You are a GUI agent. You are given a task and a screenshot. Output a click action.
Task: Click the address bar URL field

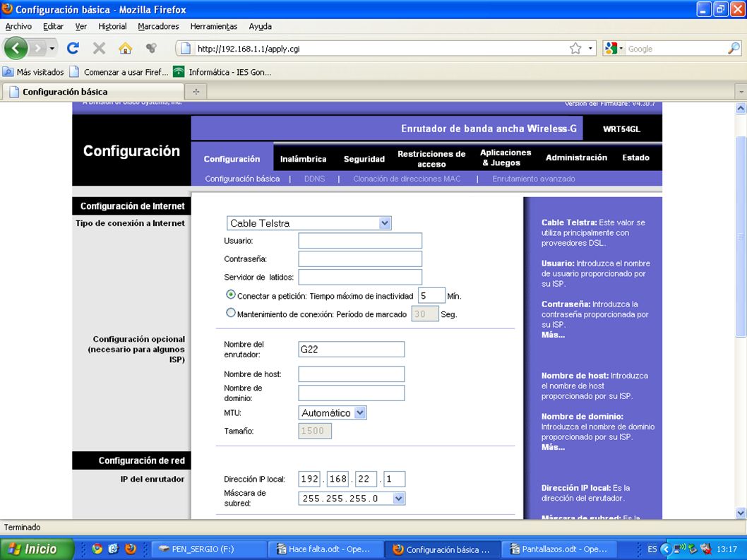(x=381, y=49)
